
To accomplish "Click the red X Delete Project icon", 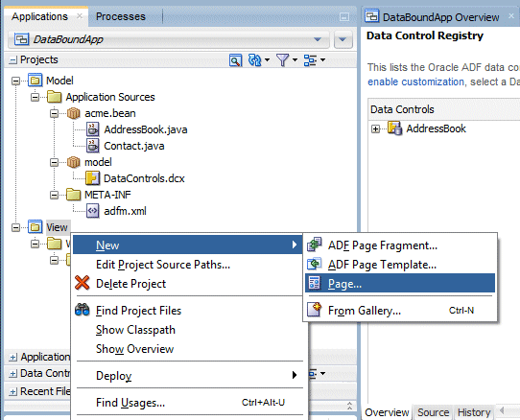I will tap(82, 283).
